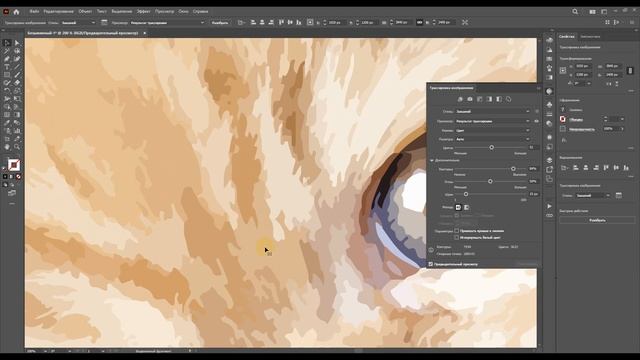This screenshot has height=360, width=640.
Task: Click the Разобрать (Expand) button in control bar
Action: [x=220, y=23]
